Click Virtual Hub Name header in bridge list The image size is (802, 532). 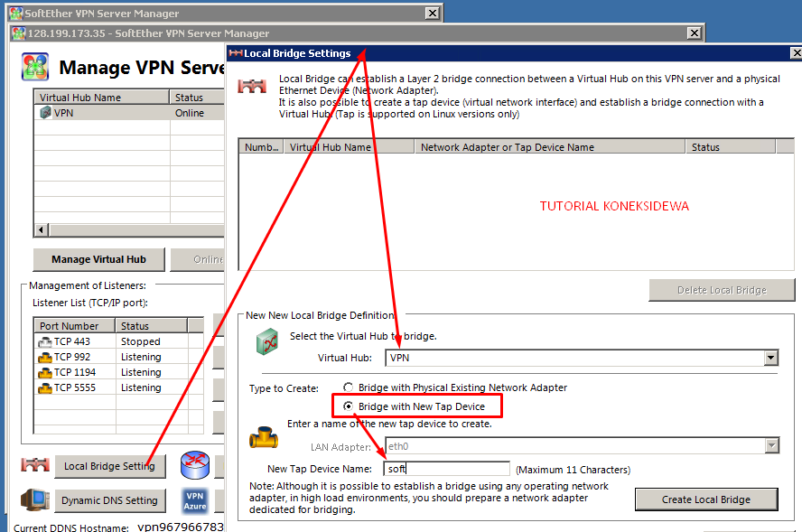tap(349, 147)
